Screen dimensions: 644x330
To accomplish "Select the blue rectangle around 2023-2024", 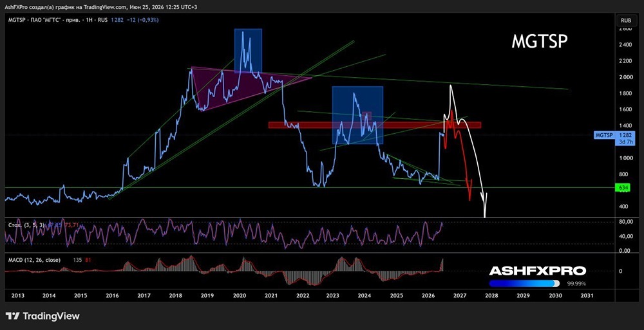I will click(x=357, y=115).
